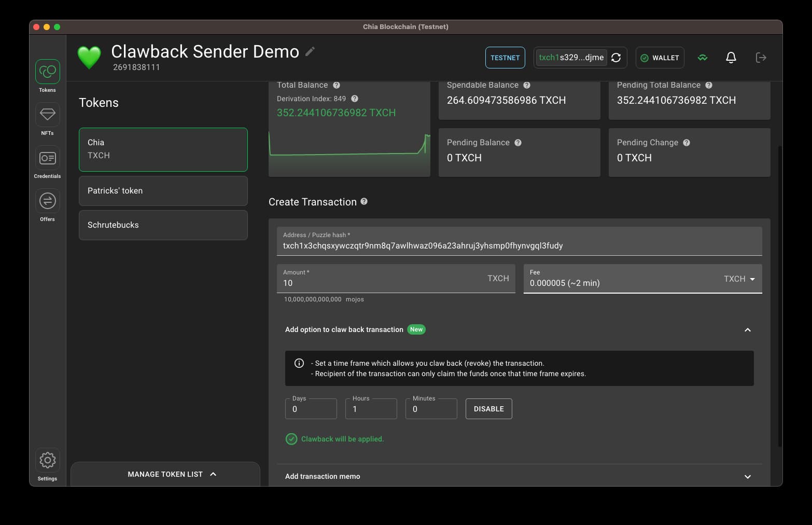Screen dimensions: 812x525
Task: Click the Clawback Hours input field
Action: click(371, 409)
